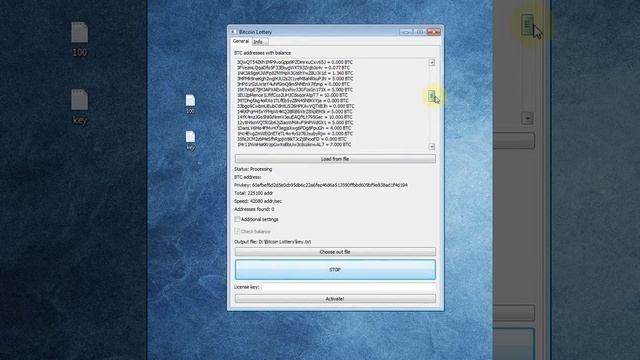Click the Prvkey hexadecimal value

click(330, 185)
